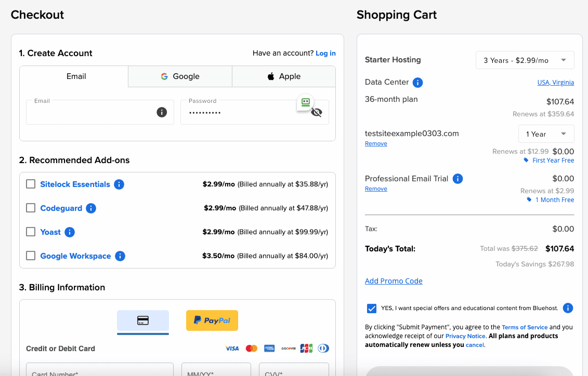Click the Log in link
Viewport: 588px width, 376px height.
[x=325, y=53]
